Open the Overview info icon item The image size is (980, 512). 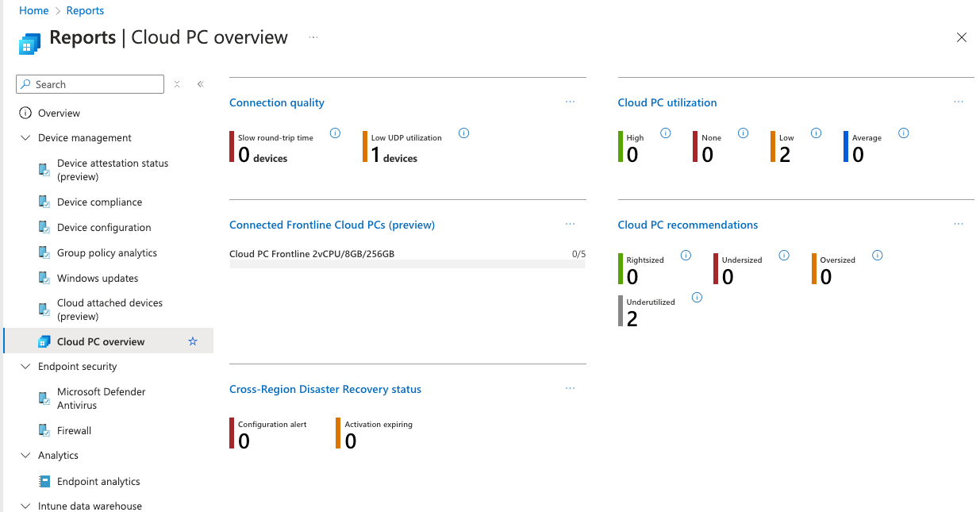[x=25, y=113]
